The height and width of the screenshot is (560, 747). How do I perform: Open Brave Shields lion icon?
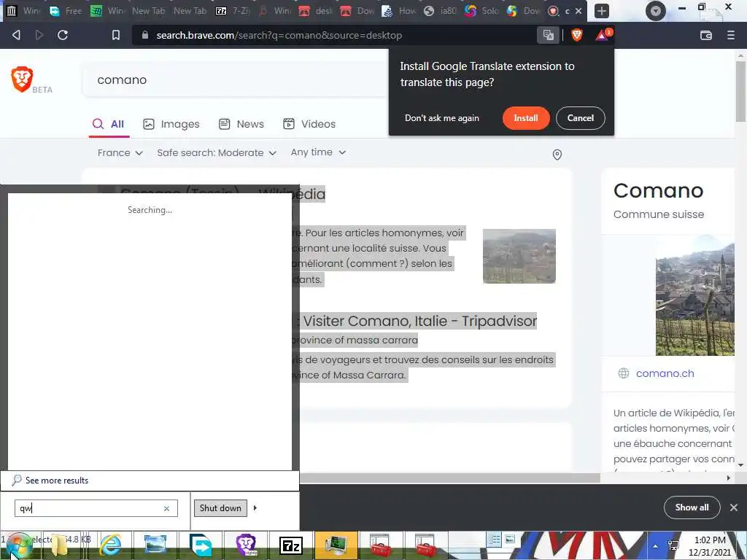tap(576, 35)
